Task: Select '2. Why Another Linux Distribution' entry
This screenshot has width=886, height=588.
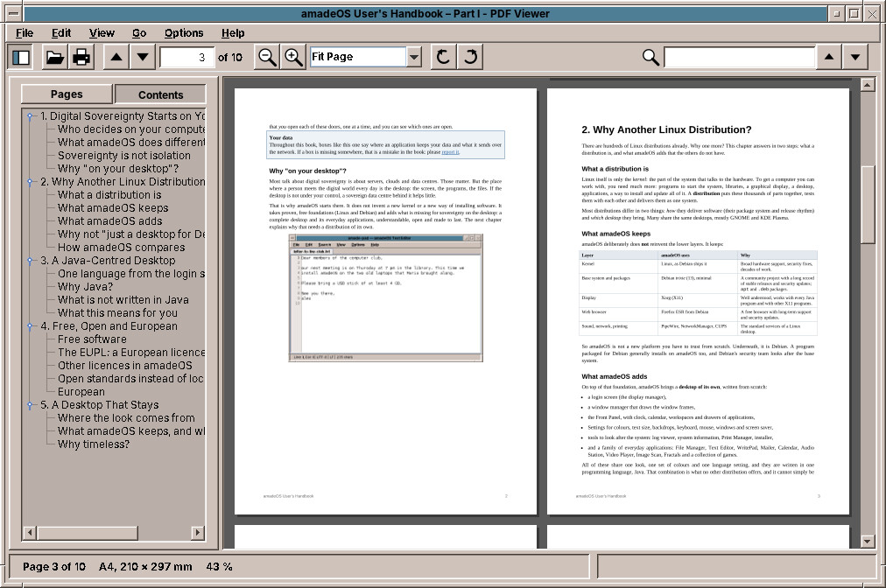Action: coord(123,181)
